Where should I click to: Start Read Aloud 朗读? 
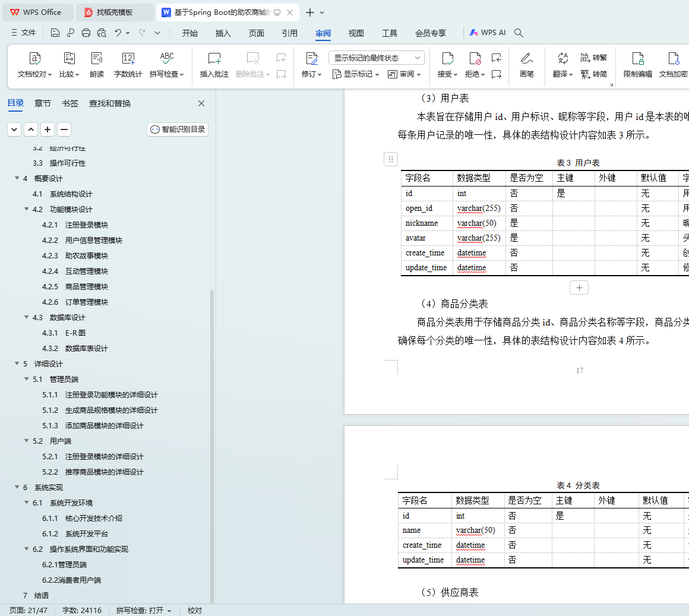coord(97,65)
